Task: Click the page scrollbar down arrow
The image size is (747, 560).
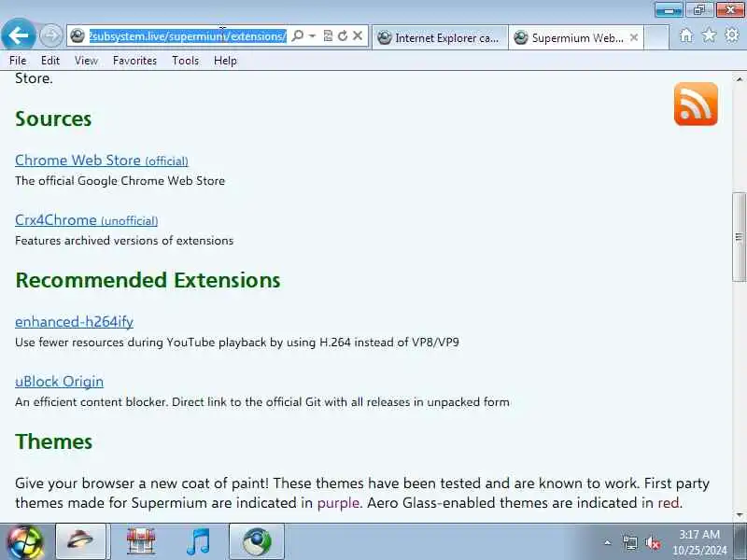Action: pos(740,515)
